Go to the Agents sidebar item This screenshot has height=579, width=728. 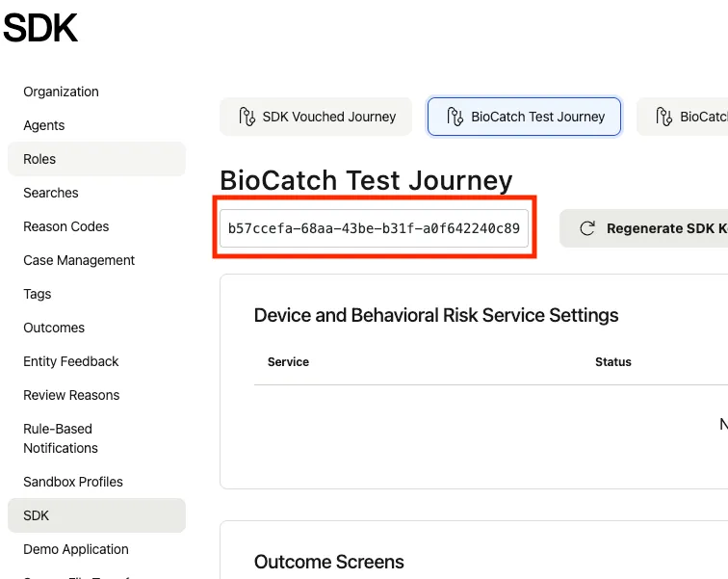44,125
